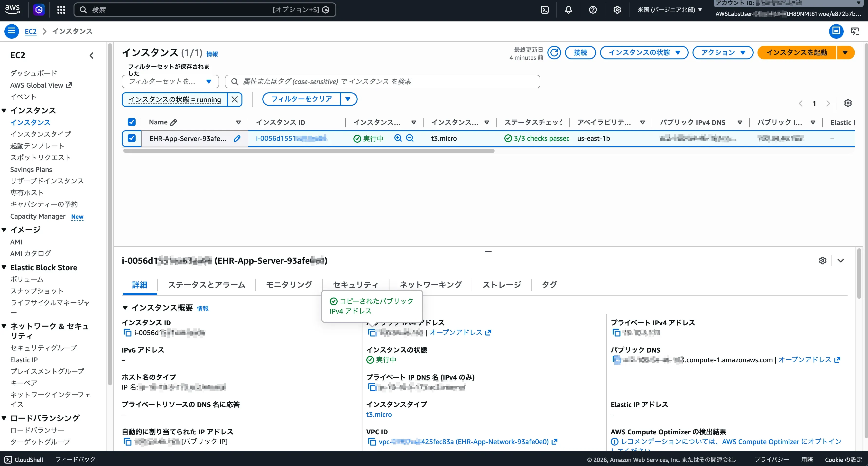Toggle the select-all instances checkbox

pyautogui.click(x=131, y=122)
